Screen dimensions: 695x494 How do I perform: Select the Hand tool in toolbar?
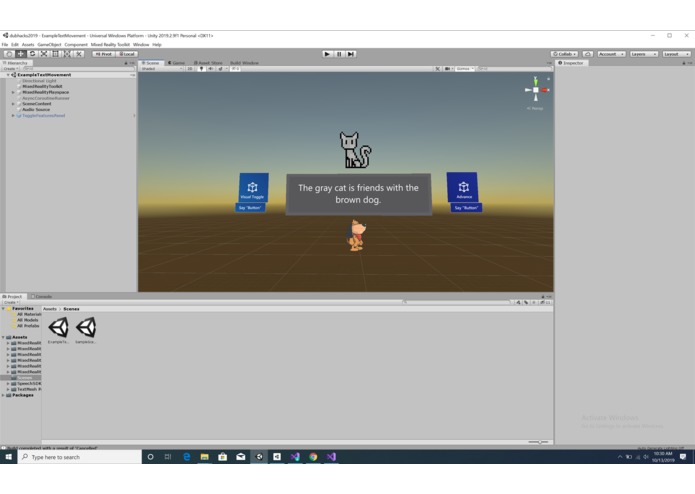9,54
